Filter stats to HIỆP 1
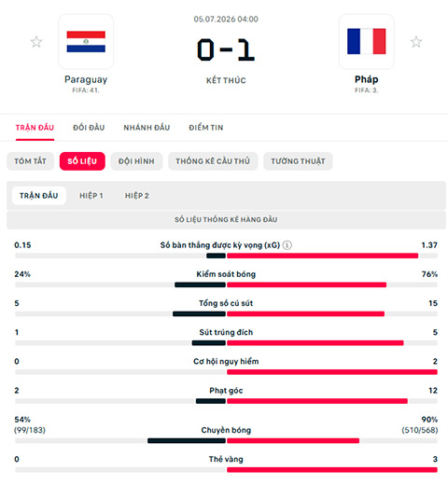Screen dimensions: 448x485 [91, 196]
